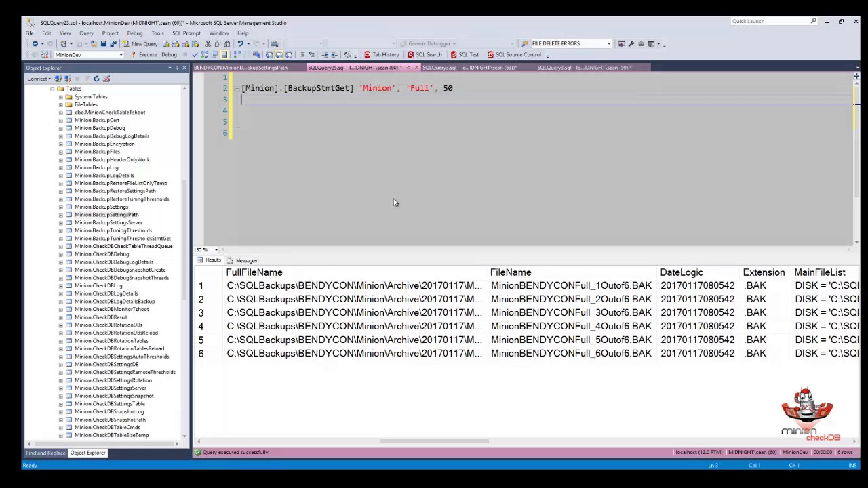Click the results grid horizontal scrollbar
Screen dimensions: 868x488
tap(434, 441)
